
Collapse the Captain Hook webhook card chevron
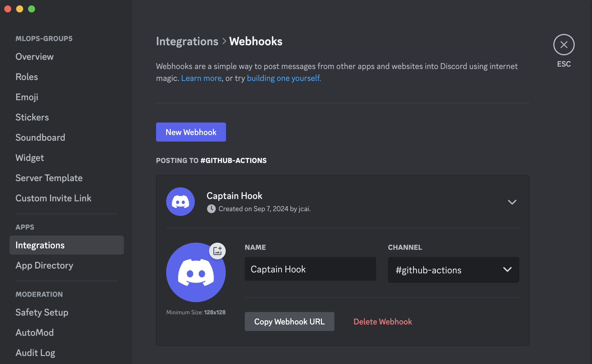click(512, 202)
